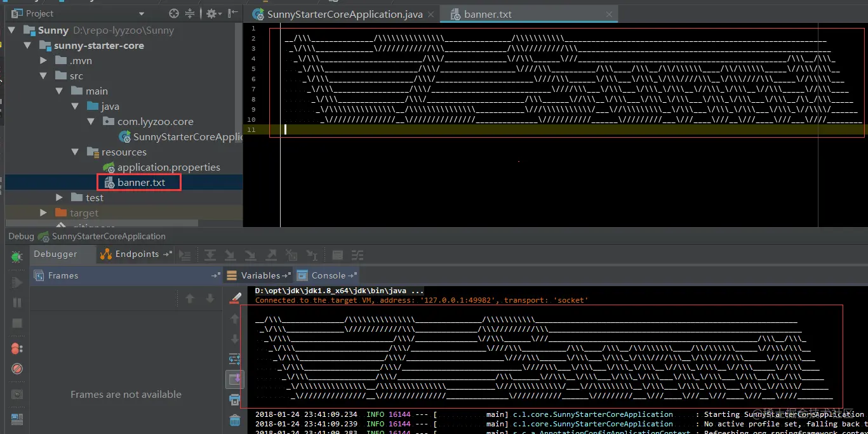
Task: Click the Evaluate Expression calculator icon
Action: click(338, 255)
